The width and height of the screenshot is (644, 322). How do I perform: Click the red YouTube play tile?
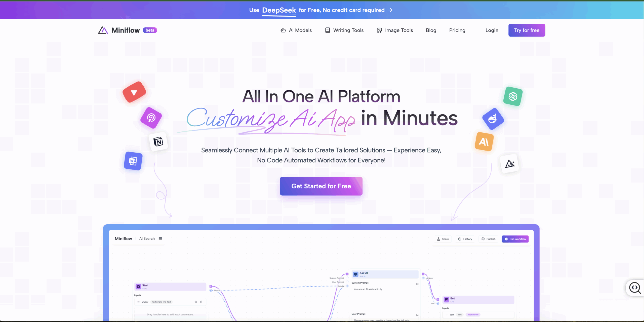[134, 92]
